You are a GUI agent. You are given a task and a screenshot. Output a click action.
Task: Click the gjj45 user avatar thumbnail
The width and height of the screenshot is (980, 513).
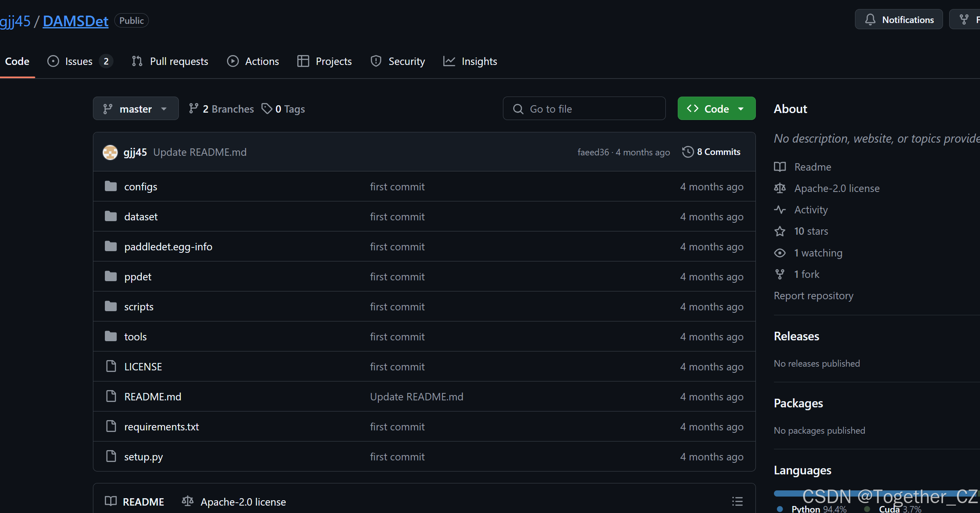(x=110, y=152)
